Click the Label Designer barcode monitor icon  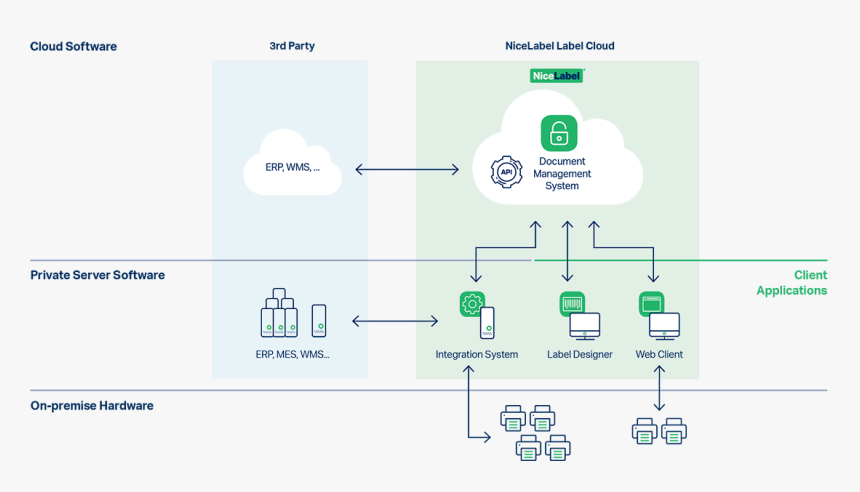tap(580, 316)
